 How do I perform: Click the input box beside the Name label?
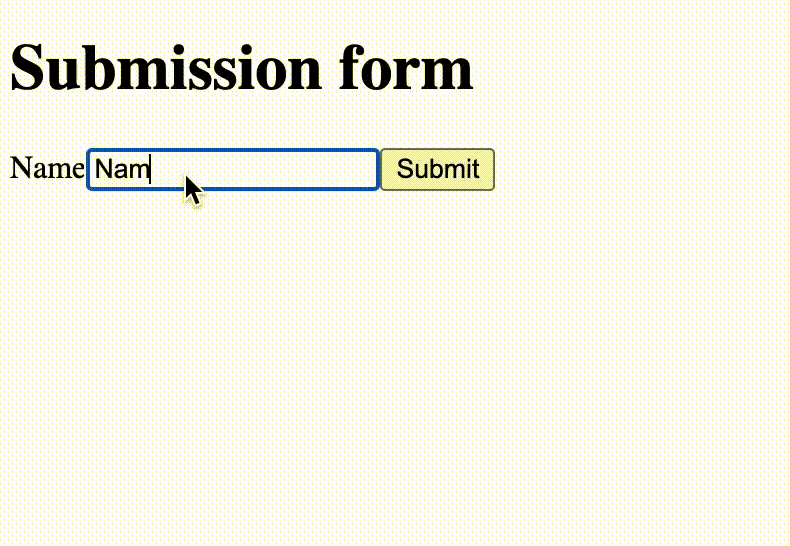tap(233, 169)
